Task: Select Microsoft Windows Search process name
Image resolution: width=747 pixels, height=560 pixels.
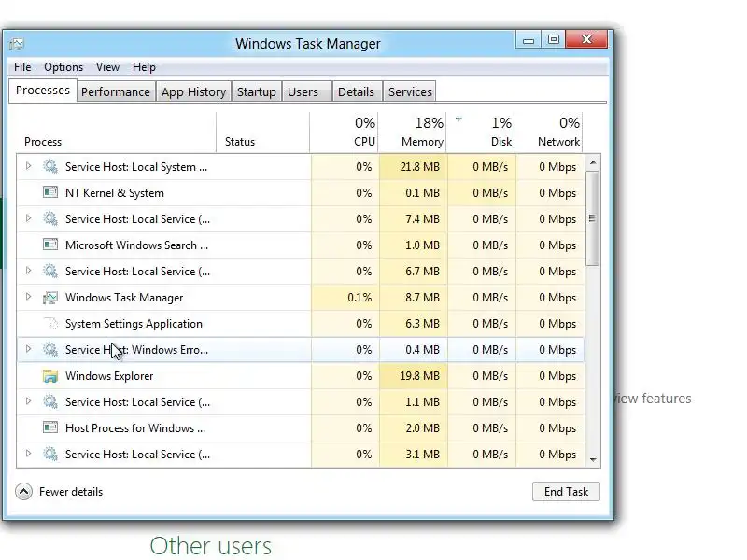Action: pos(136,245)
